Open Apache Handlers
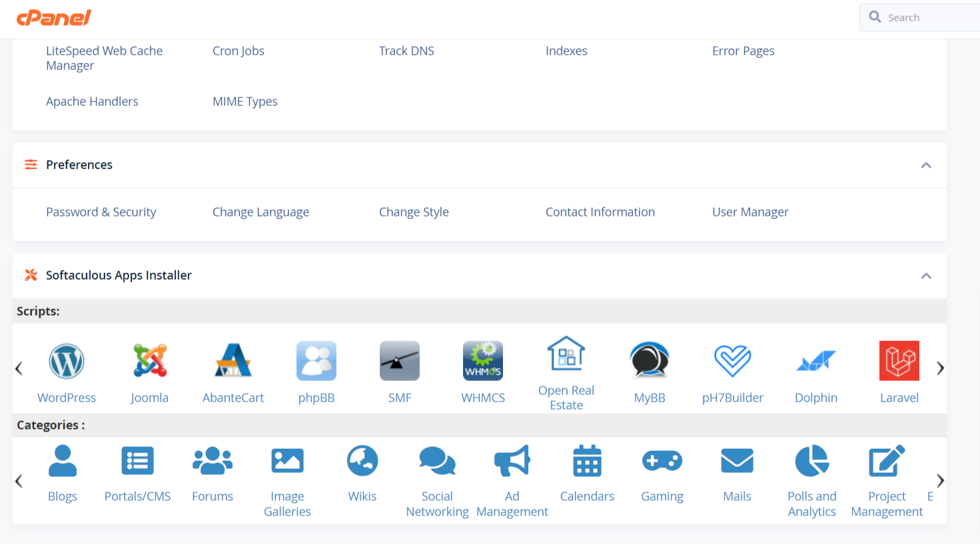 coord(92,101)
